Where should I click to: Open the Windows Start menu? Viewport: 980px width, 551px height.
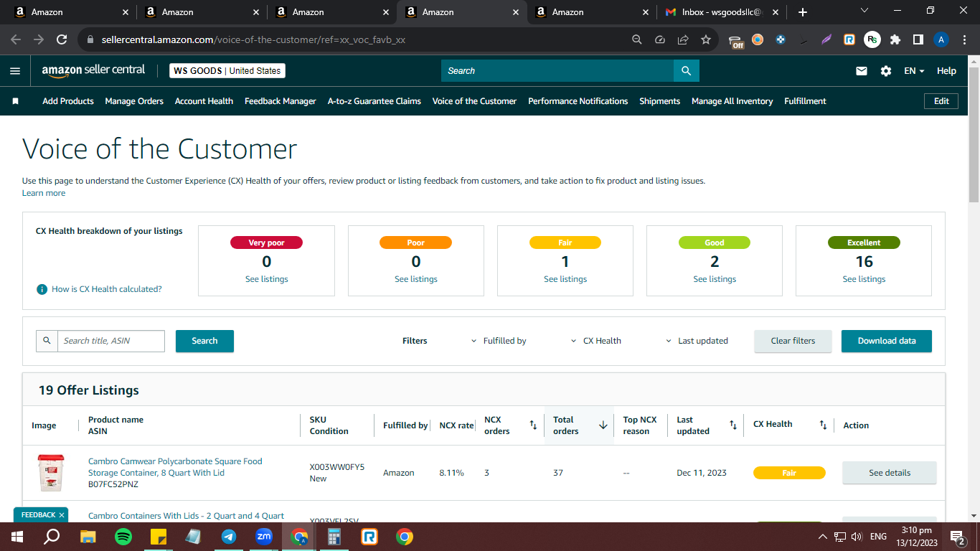pos(17,537)
